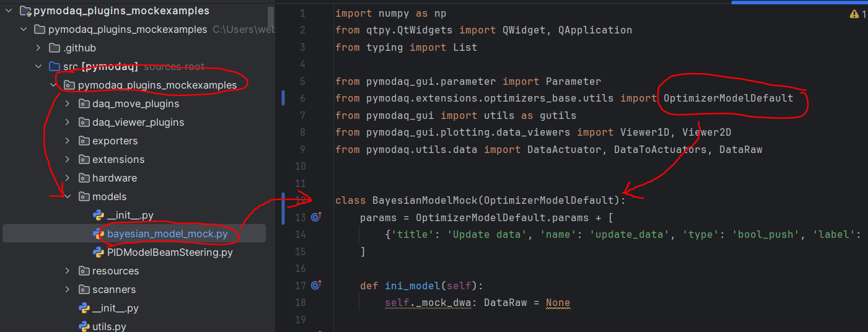Click gutter line number 18

tap(300, 302)
